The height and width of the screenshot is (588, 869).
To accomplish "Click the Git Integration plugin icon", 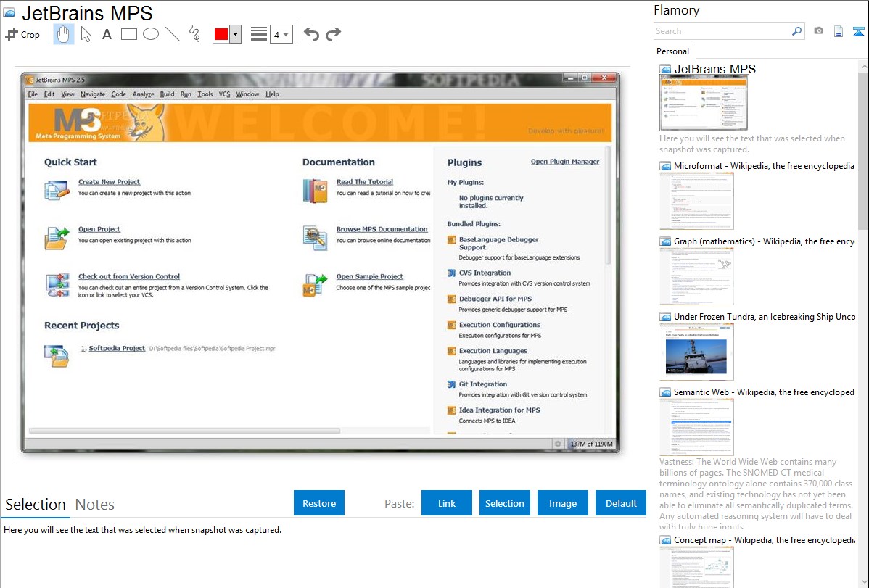I will click(451, 384).
